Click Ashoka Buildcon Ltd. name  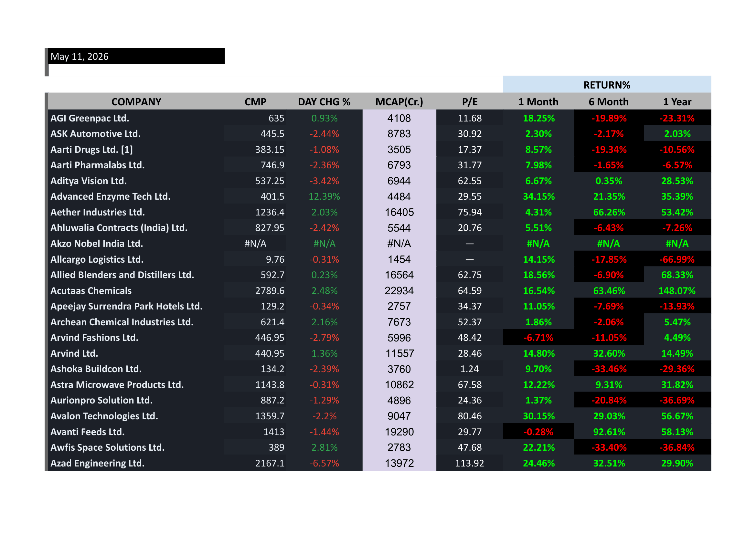(96, 369)
